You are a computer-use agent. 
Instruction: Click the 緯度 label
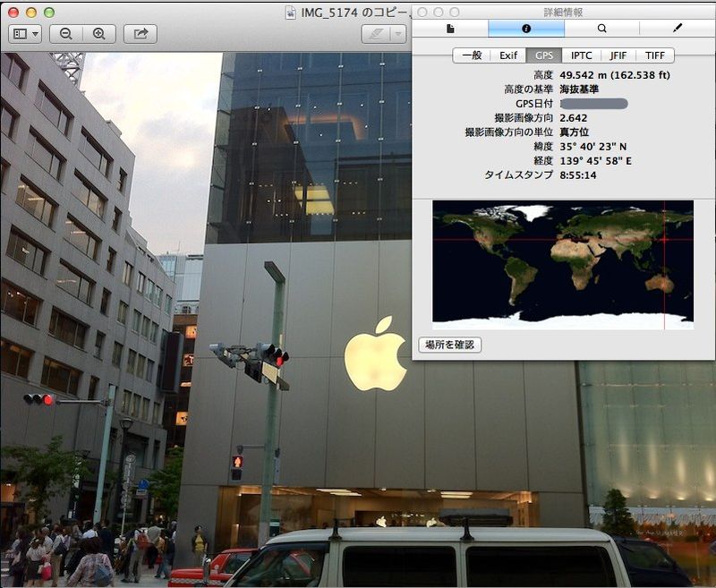(x=543, y=147)
